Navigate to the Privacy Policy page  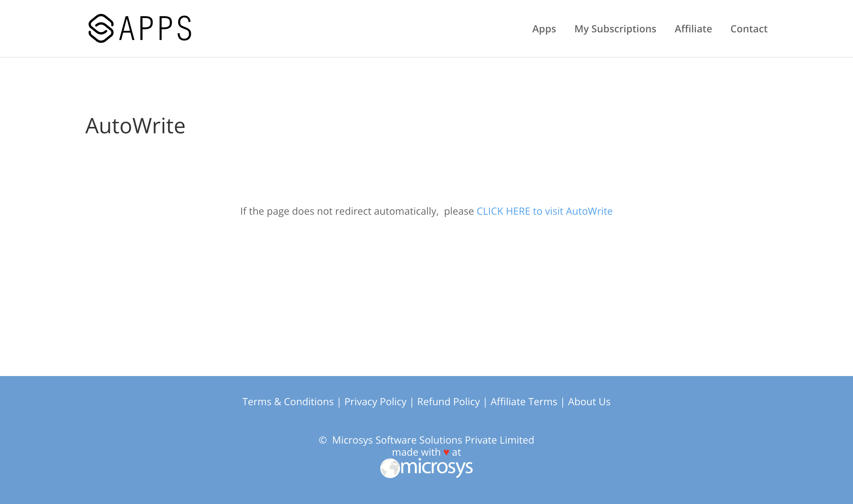click(x=376, y=401)
